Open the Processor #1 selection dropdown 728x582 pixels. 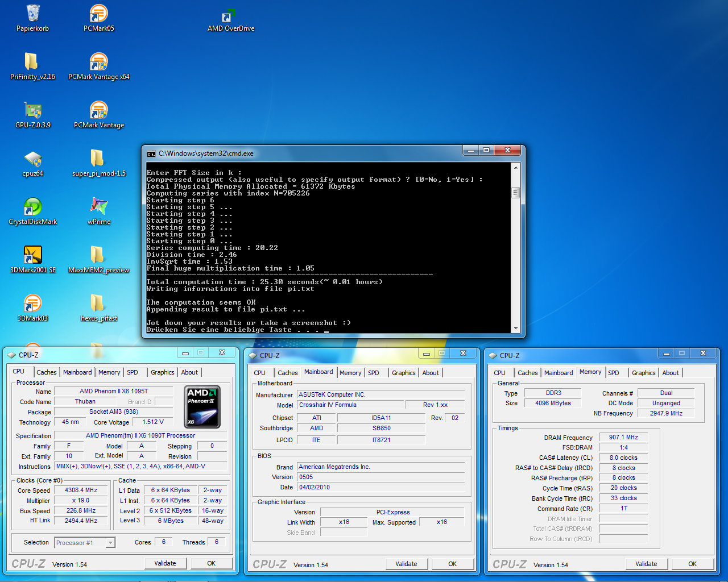85,543
